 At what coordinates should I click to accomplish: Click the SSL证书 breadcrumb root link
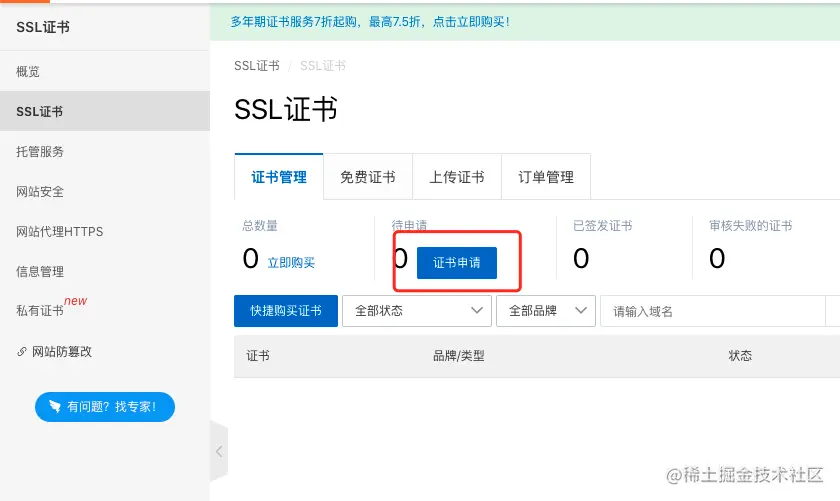pos(257,66)
